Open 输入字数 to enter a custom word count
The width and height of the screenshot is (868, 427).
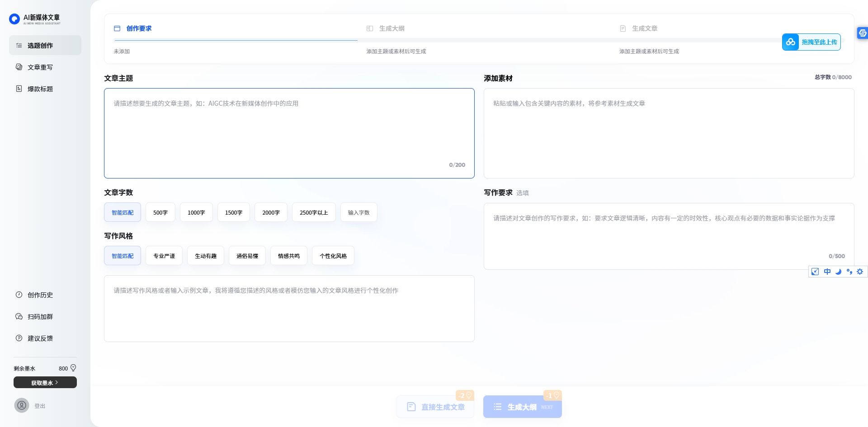pos(359,212)
